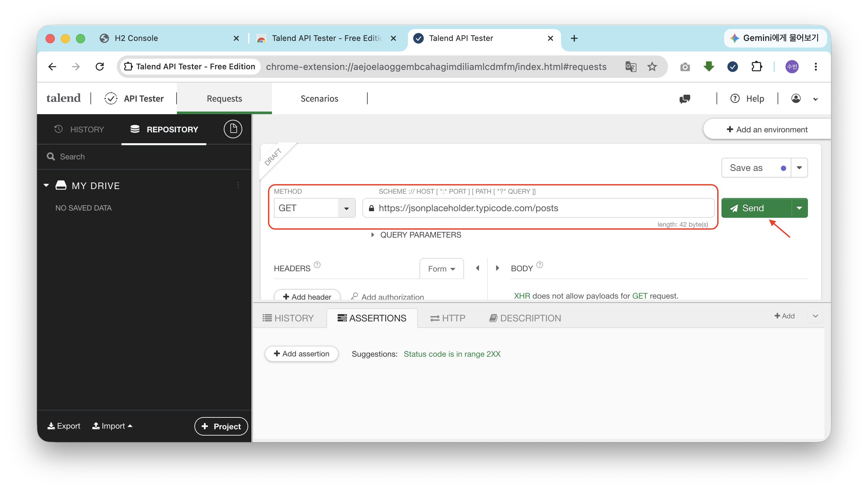The width and height of the screenshot is (868, 491).
Task: Collapse the MY DRIVE tree
Action: [47, 185]
